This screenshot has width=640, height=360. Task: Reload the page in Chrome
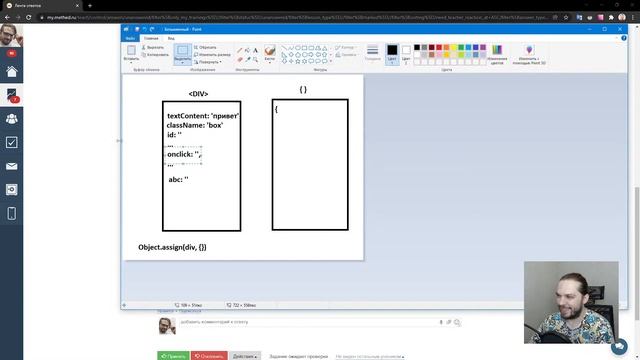click(29, 18)
